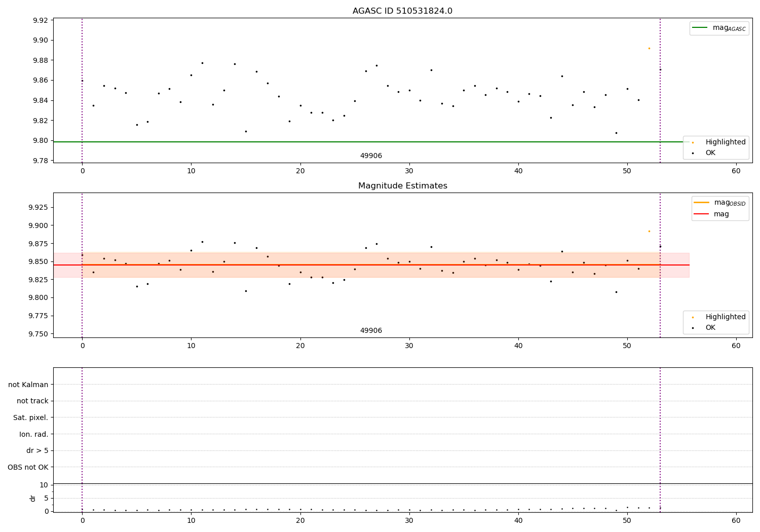760x532 pixels.
Task: Click the not Kalman axis label
Action: point(28,385)
